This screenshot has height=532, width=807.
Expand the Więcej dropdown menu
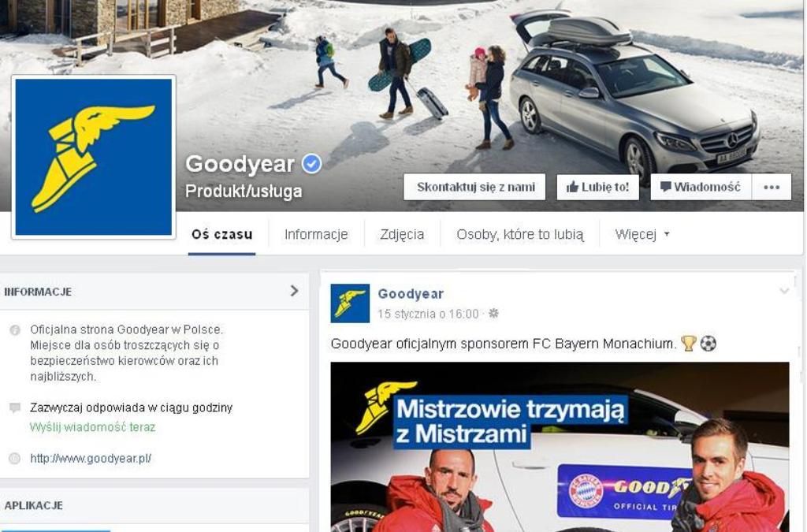[x=642, y=235]
